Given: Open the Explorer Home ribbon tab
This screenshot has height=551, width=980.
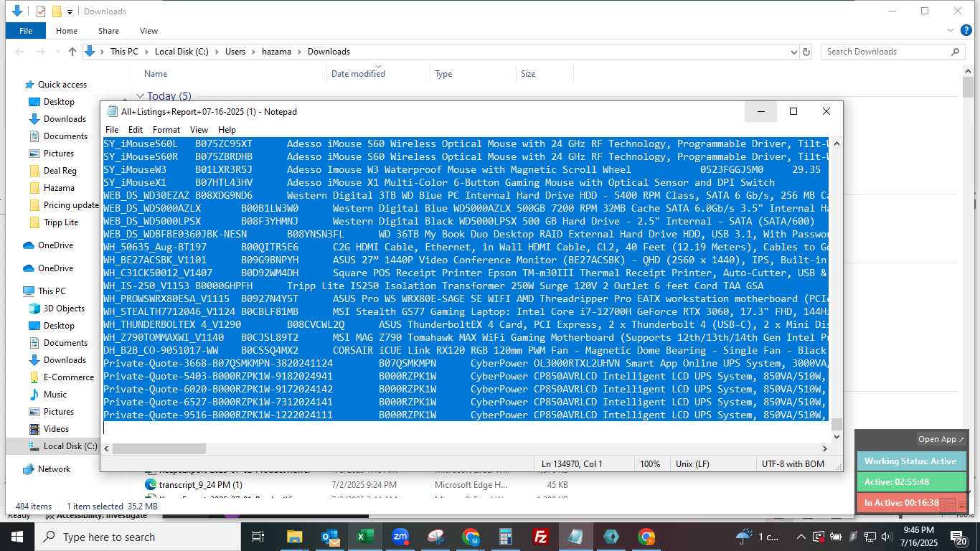Looking at the screenshot, I should click(x=67, y=31).
